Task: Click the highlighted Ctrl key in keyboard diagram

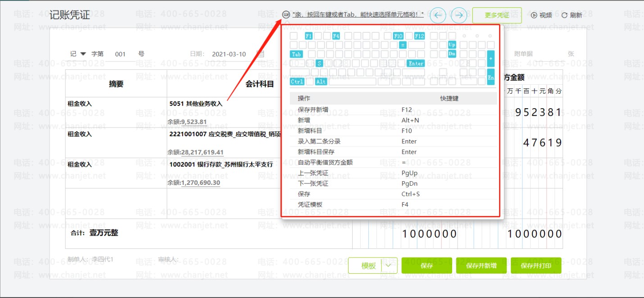Action: [297, 82]
